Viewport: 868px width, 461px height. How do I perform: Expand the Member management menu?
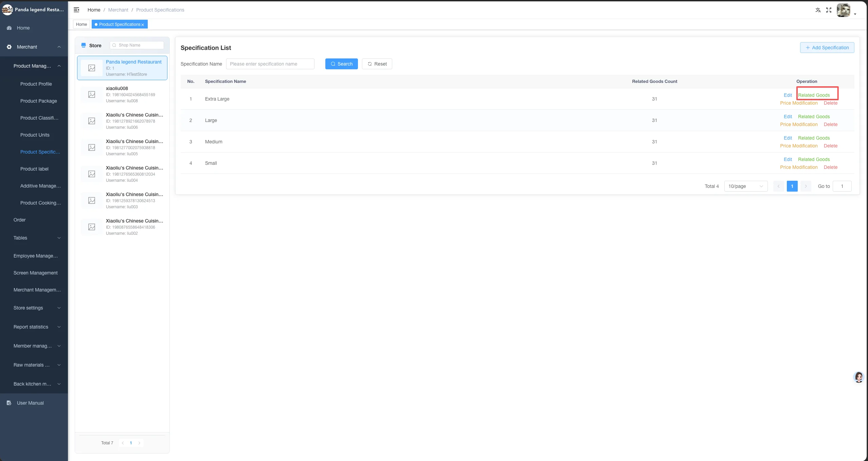[x=59, y=346]
